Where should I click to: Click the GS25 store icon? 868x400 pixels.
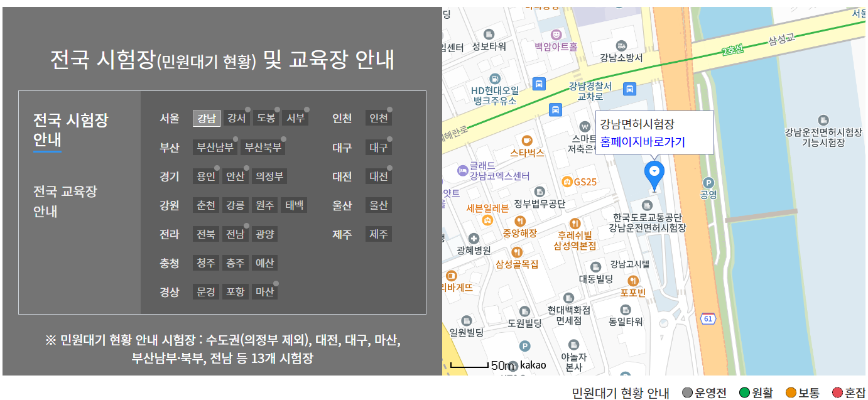pyautogui.click(x=567, y=182)
